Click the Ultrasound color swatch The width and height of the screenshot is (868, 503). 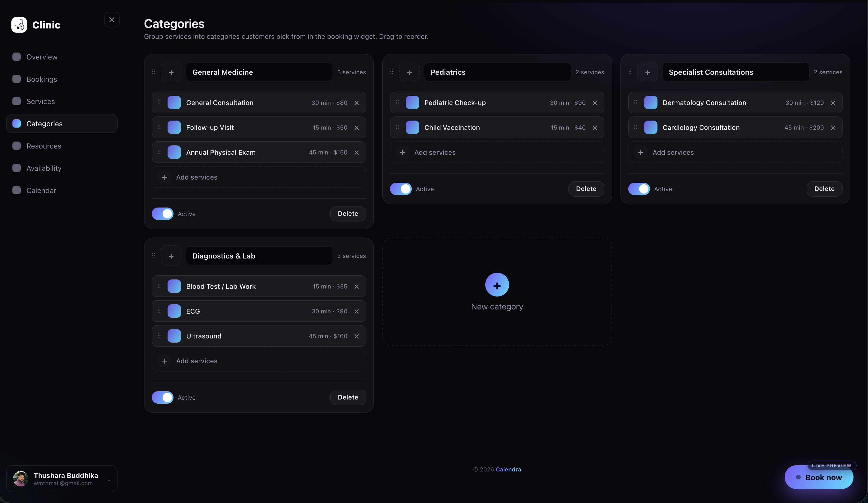(x=174, y=336)
